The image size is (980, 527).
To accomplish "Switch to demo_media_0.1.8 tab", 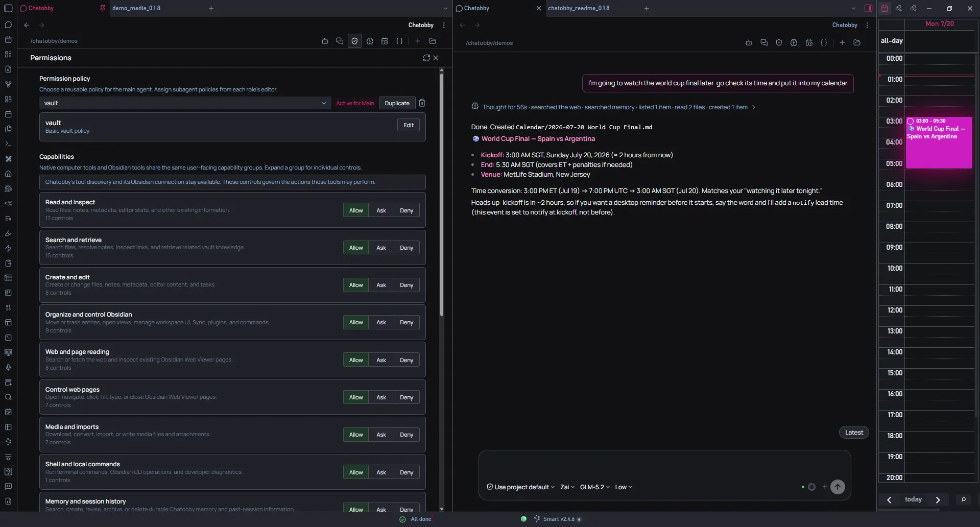I will coord(136,8).
